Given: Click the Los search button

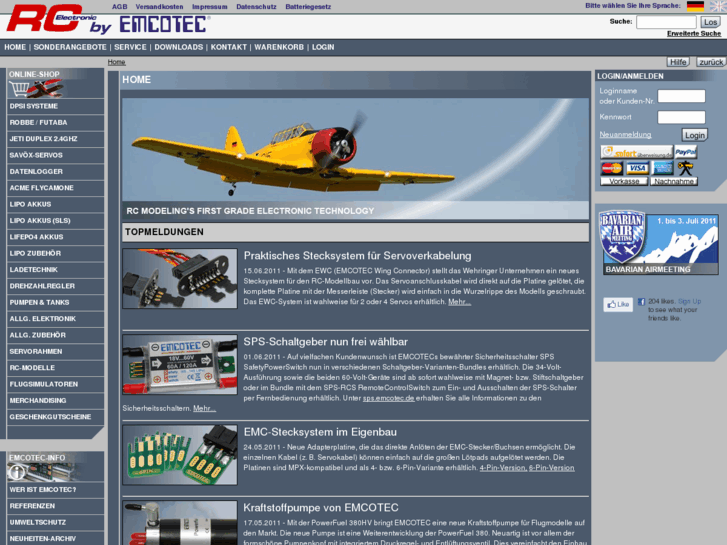Looking at the screenshot, I should (710, 22).
